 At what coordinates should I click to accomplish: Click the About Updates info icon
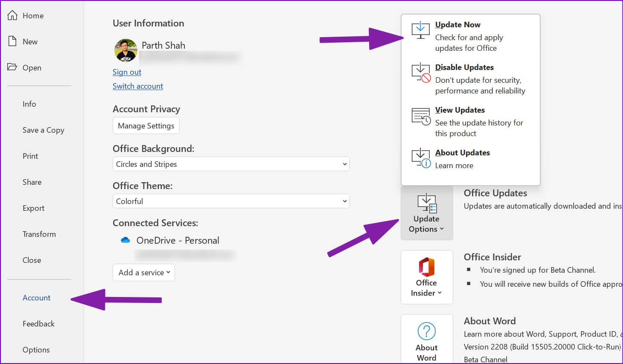click(x=421, y=158)
